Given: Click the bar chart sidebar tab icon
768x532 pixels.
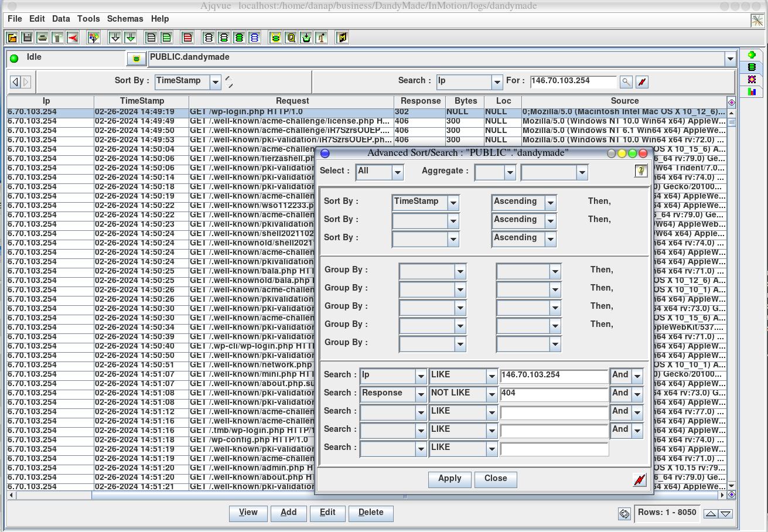Looking at the screenshot, I should [x=752, y=91].
